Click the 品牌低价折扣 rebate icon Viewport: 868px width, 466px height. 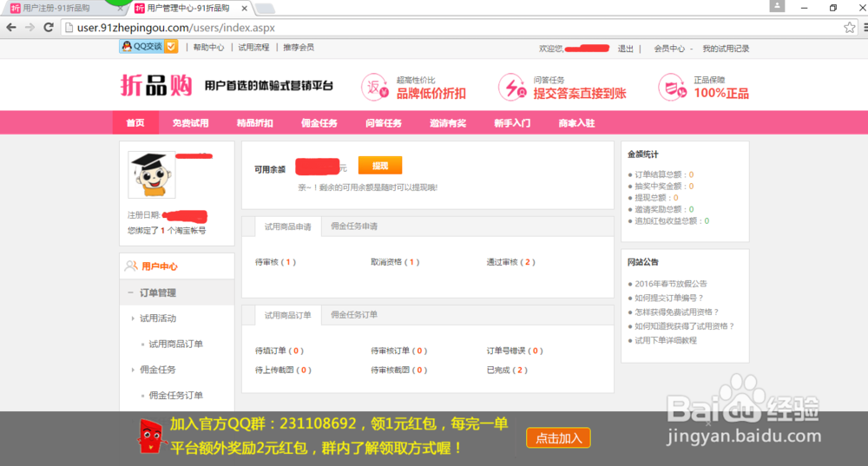(x=375, y=88)
